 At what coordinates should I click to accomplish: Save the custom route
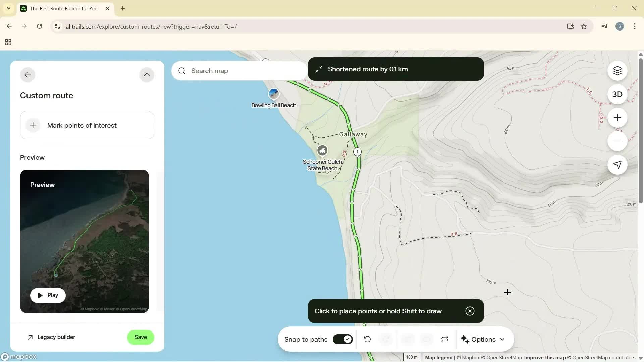tap(141, 337)
